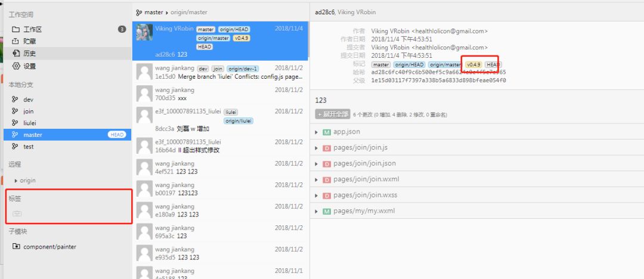644x279 pixels.
Task: Click the branch icon beside test
Action: click(x=15, y=146)
